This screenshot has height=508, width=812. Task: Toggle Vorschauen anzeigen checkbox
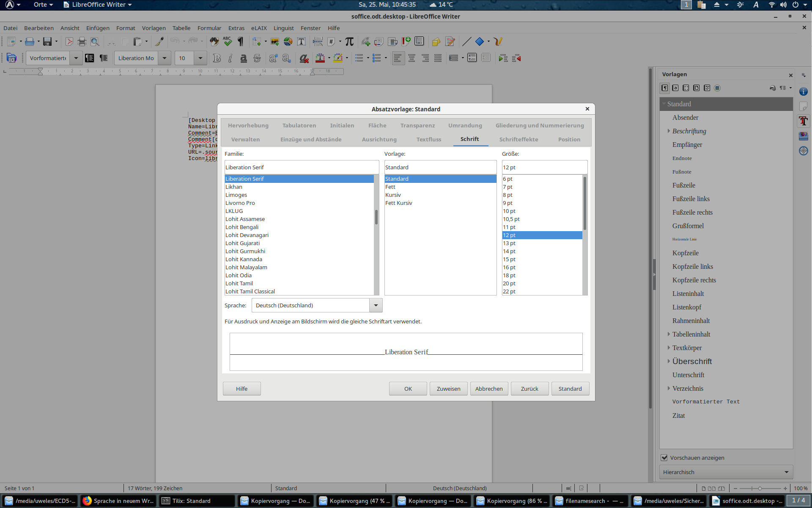tap(664, 458)
